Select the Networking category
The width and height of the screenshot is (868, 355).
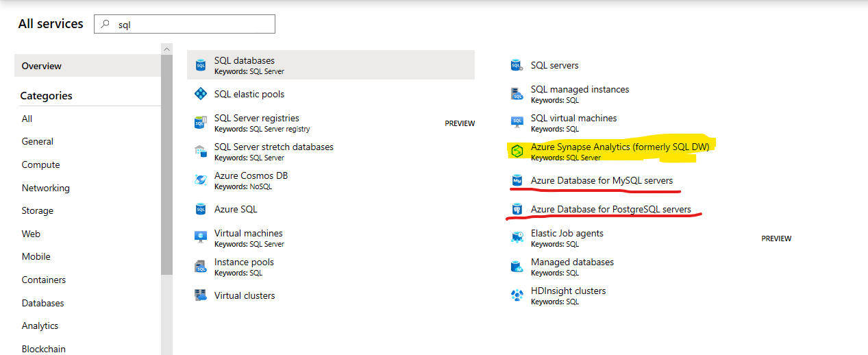pyautogui.click(x=45, y=188)
